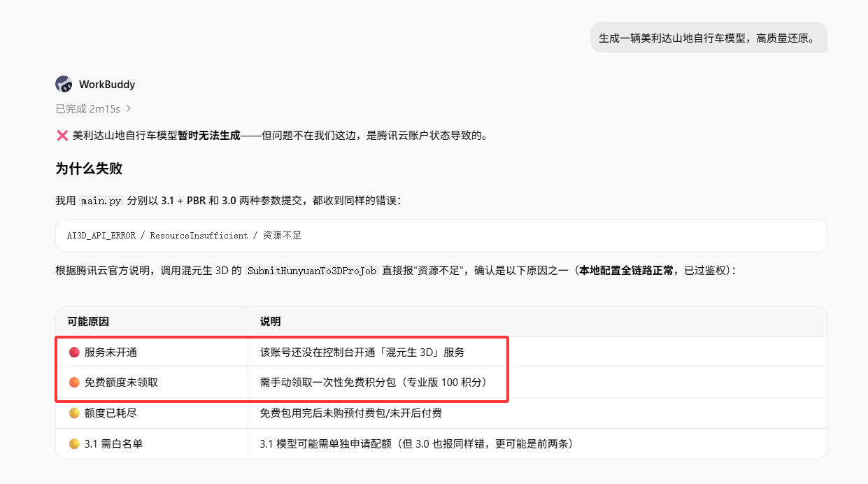Click the yellow dot beside 额度已耗尽
This screenshot has width=868, height=484.
[74, 413]
